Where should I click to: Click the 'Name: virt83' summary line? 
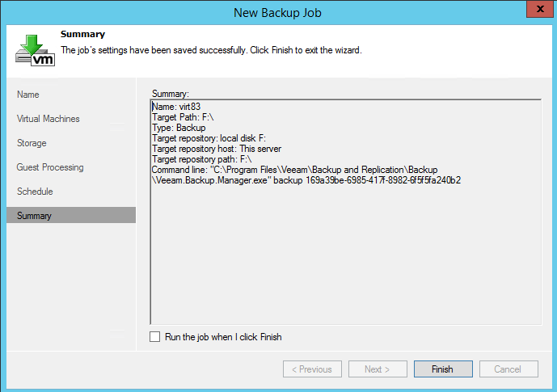click(x=176, y=107)
